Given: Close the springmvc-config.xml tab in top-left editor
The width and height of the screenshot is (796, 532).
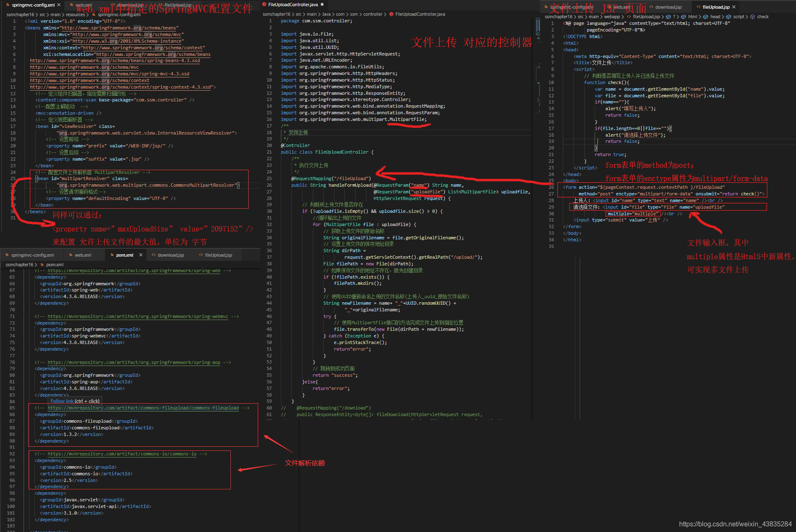Looking at the screenshot, I should point(59,5).
